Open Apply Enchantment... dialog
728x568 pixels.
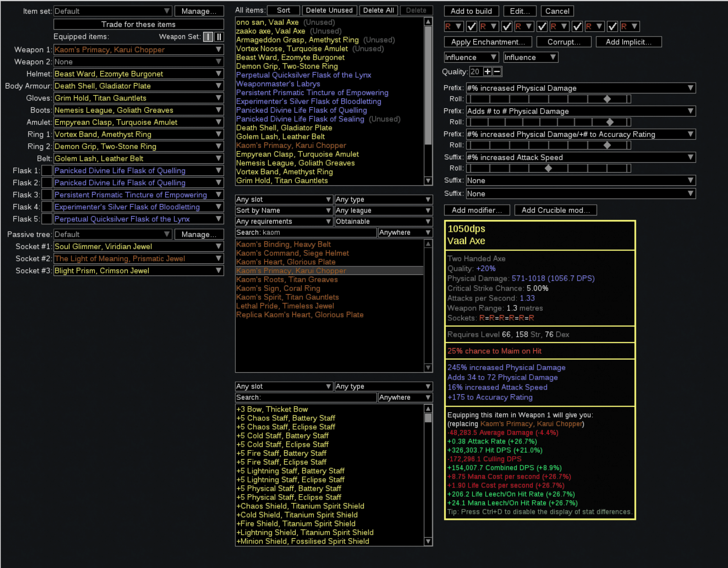488,42
